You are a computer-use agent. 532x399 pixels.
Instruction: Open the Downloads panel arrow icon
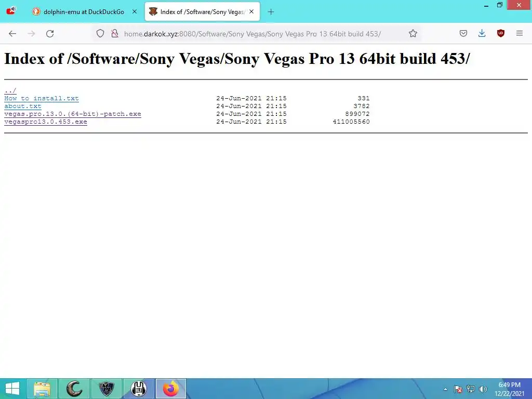pyautogui.click(x=482, y=34)
